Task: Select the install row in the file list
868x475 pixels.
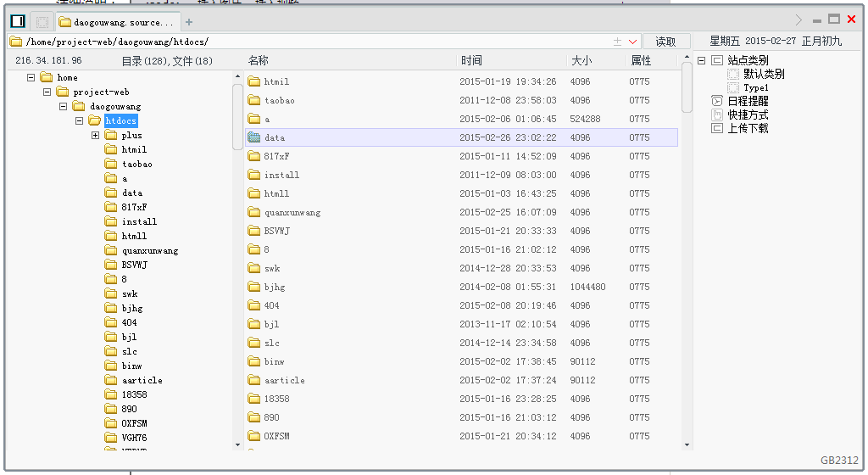Action: pyautogui.click(x=461, y=175)
